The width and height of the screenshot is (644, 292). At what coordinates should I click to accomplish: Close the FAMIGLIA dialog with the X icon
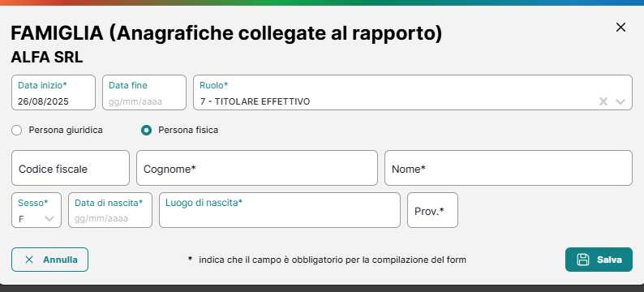620,28
